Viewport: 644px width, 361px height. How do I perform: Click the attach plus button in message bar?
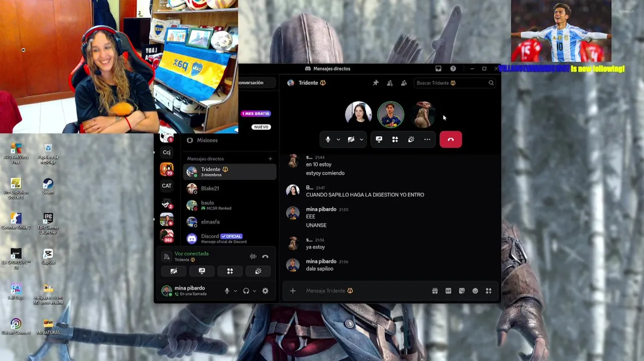[293, 291]
